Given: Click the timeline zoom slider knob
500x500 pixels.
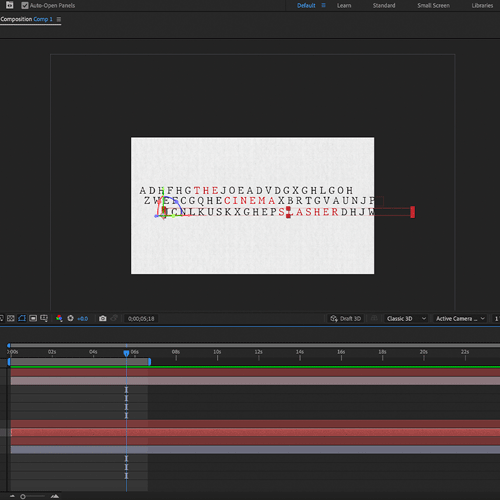Looking at the screenshot, I should pyautogui.click(x=23, y=497).
